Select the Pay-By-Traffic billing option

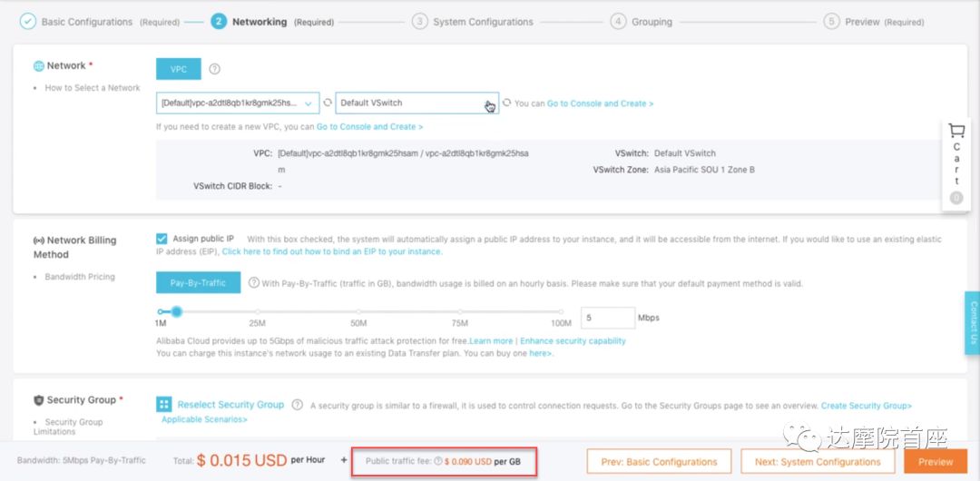click(198, 283)
